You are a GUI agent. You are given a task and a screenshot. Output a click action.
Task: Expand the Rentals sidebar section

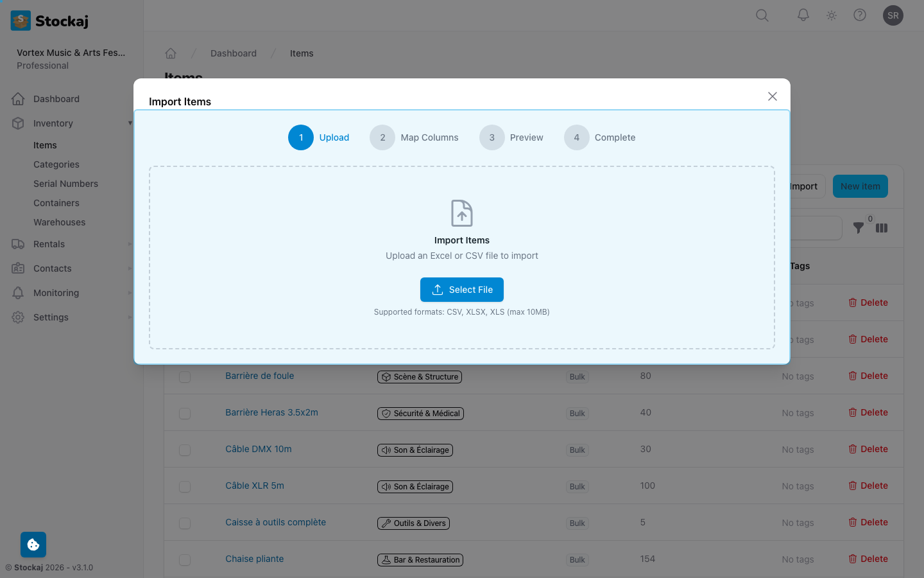(130, 244)
